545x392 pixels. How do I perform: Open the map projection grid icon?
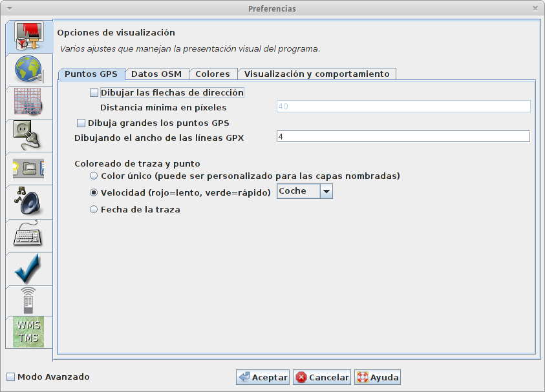pos(28,102)
